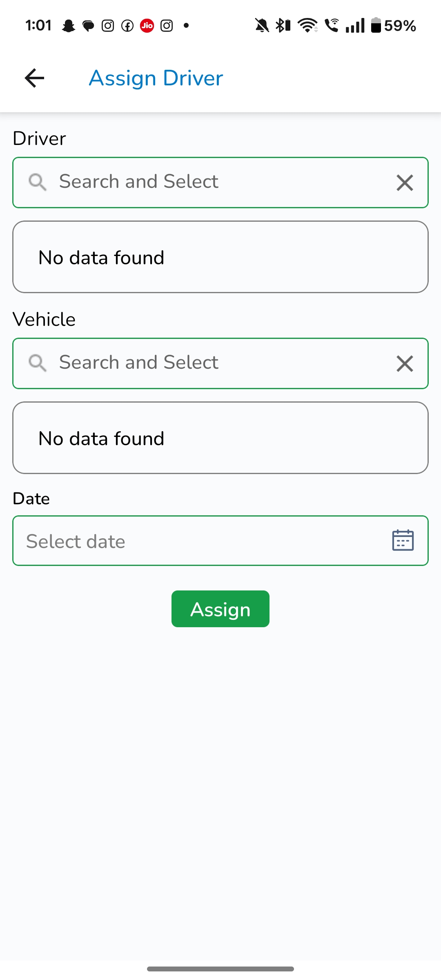The width and height of the screenshot is (441, 980).
Task: Tap the Assign Driver page title
Action: (x=156, y=78)
